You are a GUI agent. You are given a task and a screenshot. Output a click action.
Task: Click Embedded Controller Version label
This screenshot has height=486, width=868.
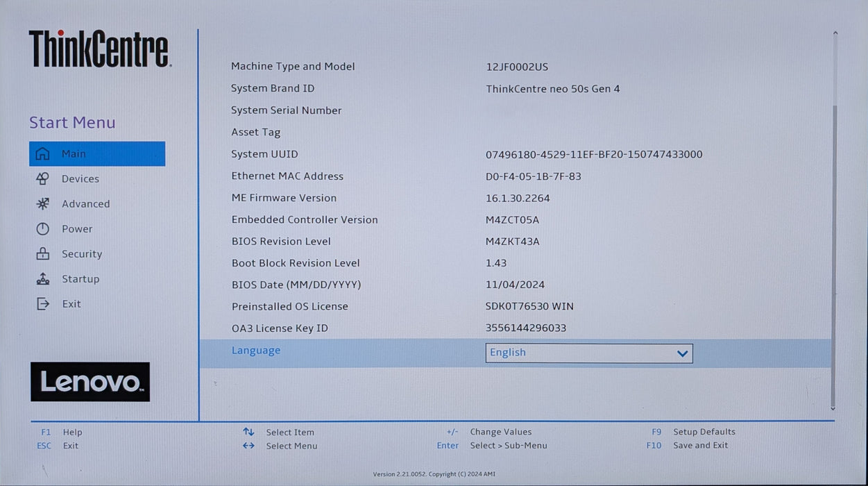pos(305,219)
